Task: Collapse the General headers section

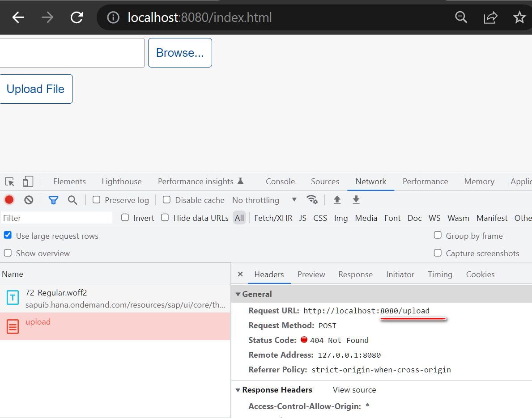Action: pos(238,294)
